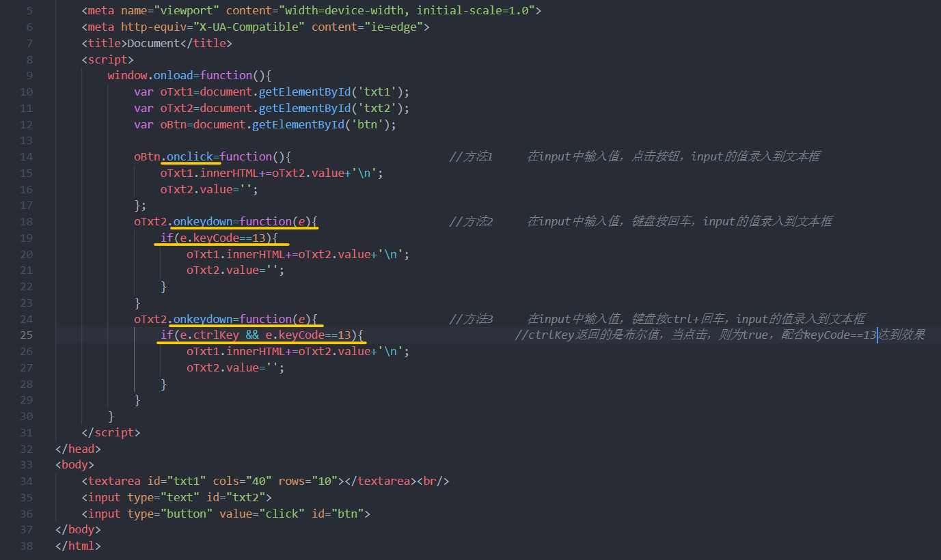The width and height of the screenshot is (941, 560).
Task: Click e.ctrlKey in the if condition
Action: (209, 335)
